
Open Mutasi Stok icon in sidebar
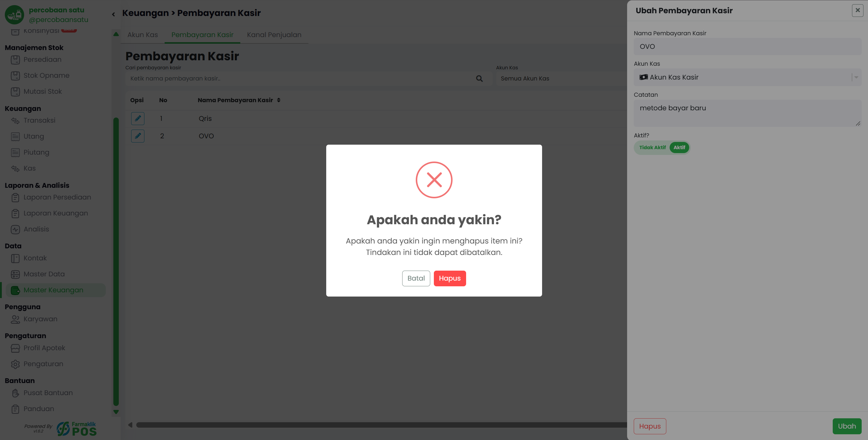point(15,92)
